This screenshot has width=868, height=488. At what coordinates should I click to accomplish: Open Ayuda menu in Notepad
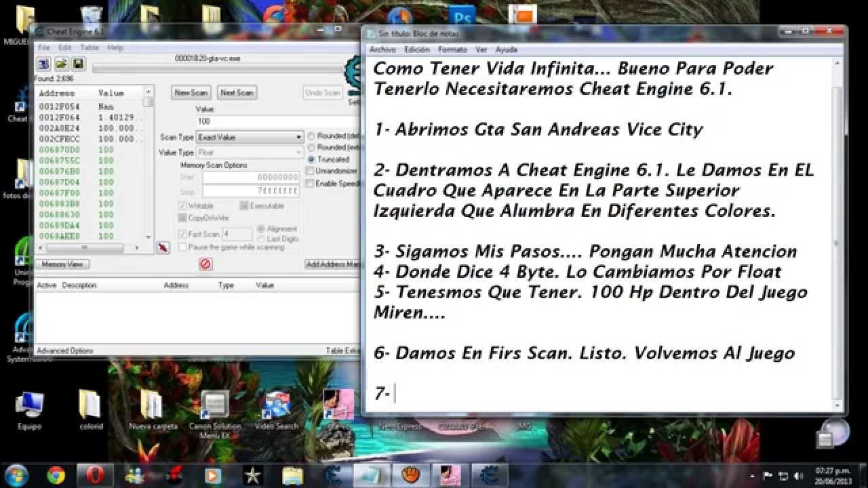pyautogui.click(x=507, y=49)
